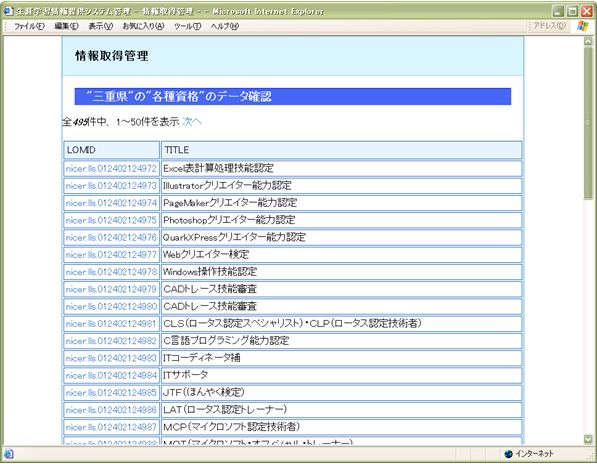This screenshot has height=464, width=597.
Task: Select the ITサポータ cell
Action: [342, 376]
